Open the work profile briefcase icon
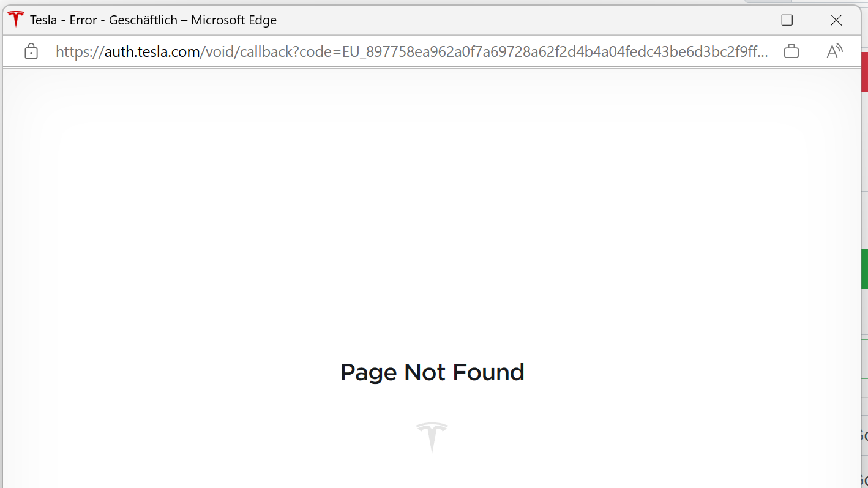868x488 pixels. pyautogui.click(x=791, y=52)
